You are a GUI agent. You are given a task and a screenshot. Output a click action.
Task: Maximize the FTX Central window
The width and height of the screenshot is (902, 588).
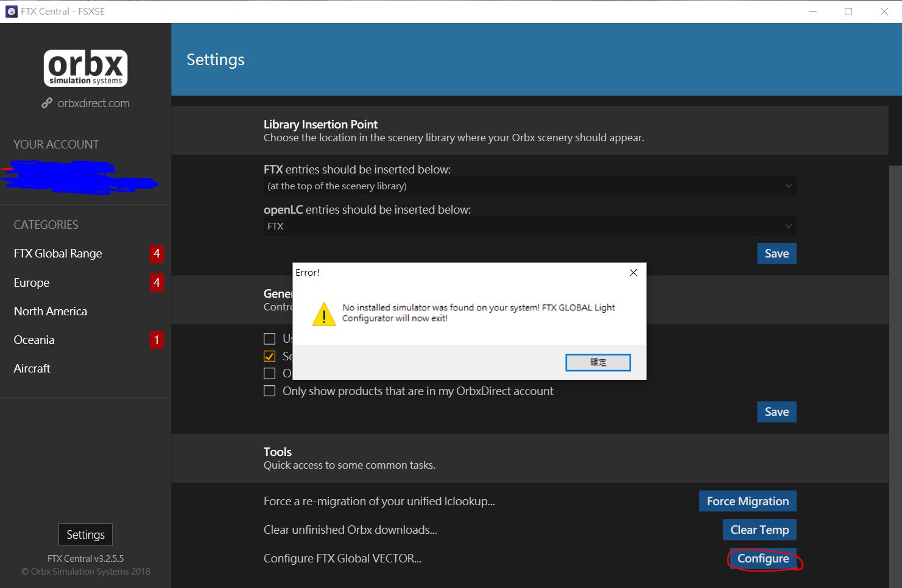pyautogui.click(x=848, y=12)
